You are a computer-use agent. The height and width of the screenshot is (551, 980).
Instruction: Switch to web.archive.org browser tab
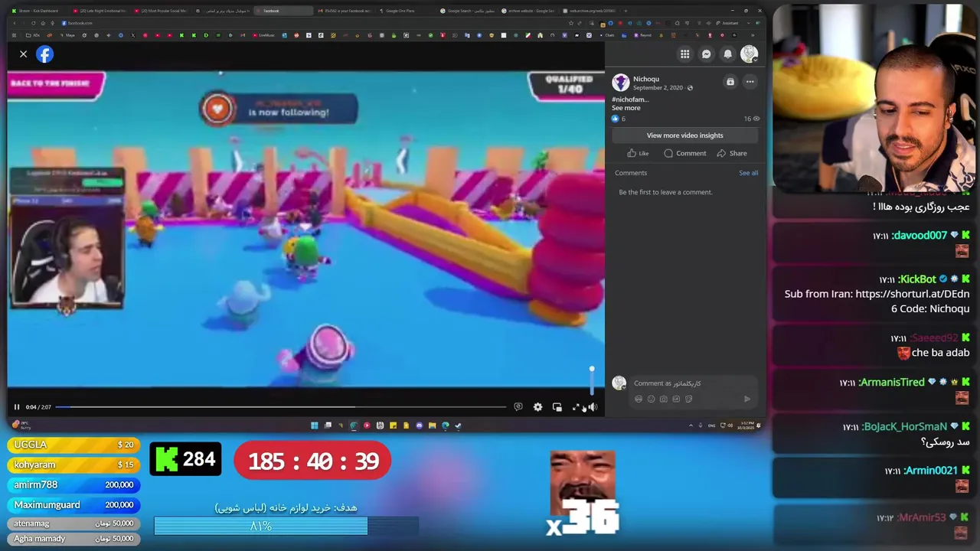pos(588,11)
